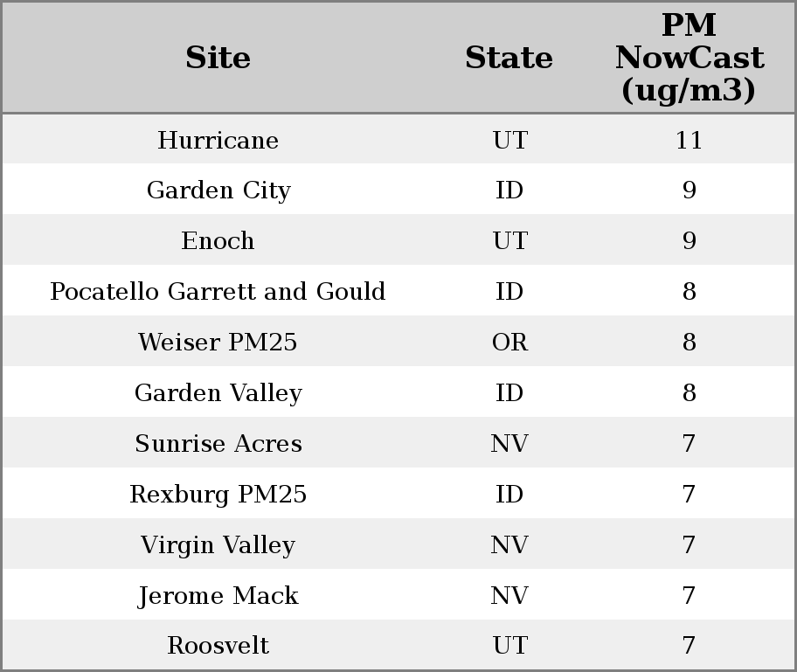Image resolution: width=797 pixels, height=672 pixels.
Task: Select the Garden City site name
Action: (x=218, y=191)
